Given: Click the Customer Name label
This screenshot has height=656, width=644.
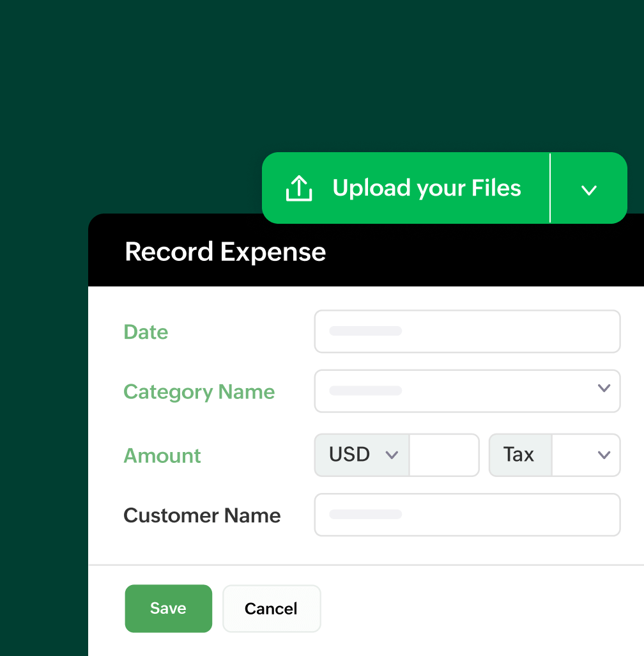Looking at the screenshot, I should [202, 515].
